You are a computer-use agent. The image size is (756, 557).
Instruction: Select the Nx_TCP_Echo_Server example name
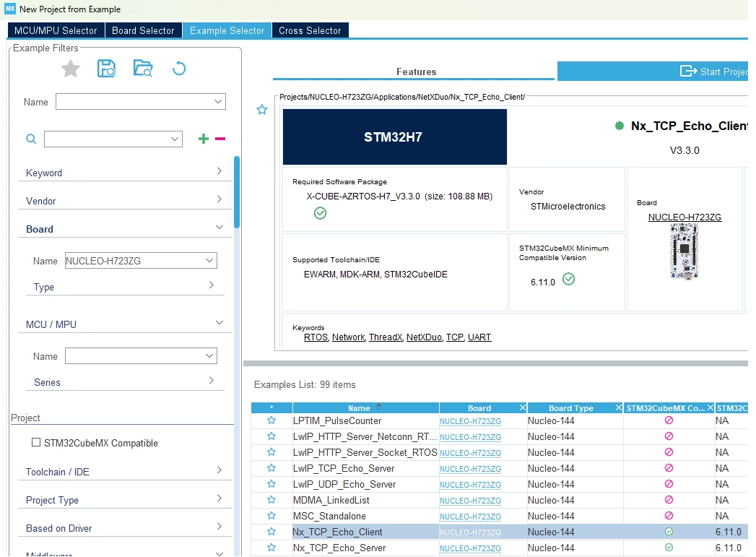(339, 548)
